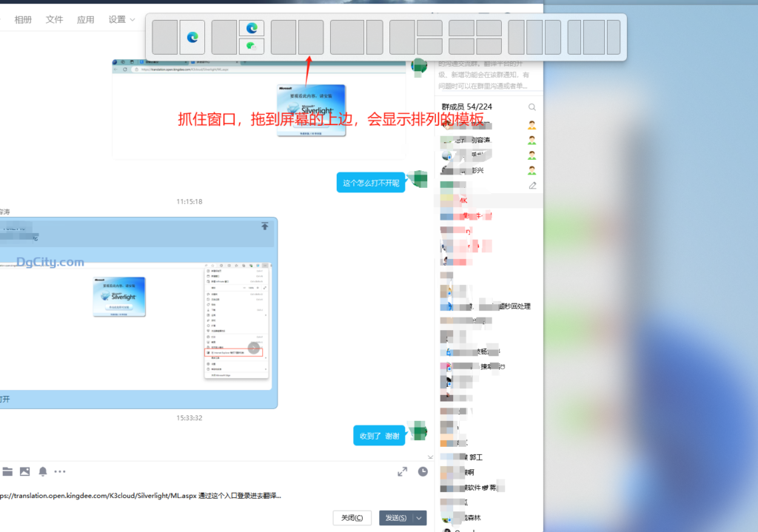Screen dimensions: 758x532
Task: Switch to the 应用 tab
Action: point(86,19)
